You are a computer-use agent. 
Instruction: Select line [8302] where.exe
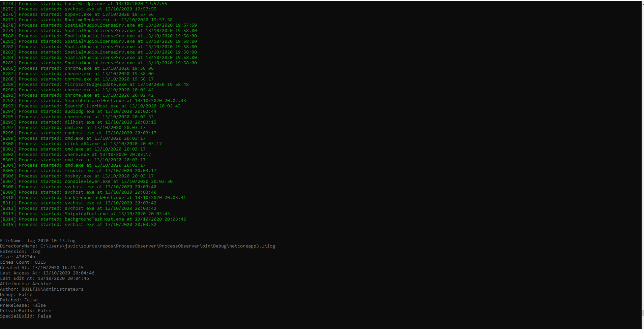(x=76, y=155)
